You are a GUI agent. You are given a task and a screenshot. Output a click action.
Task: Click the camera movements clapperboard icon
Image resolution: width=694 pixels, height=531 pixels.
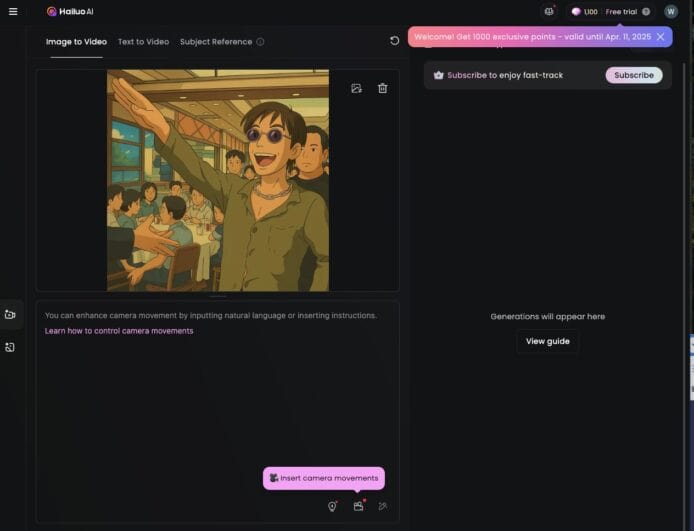[x=359, y=506]
